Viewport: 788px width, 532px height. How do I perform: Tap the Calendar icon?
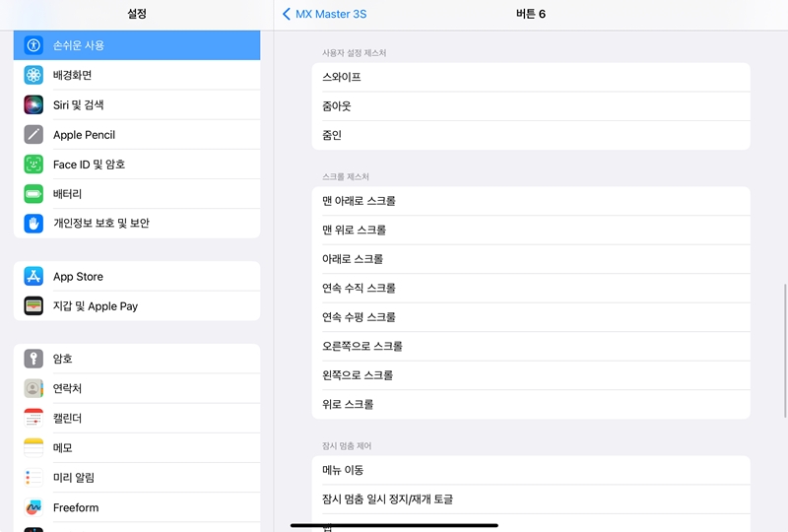[x=33, y=418]
